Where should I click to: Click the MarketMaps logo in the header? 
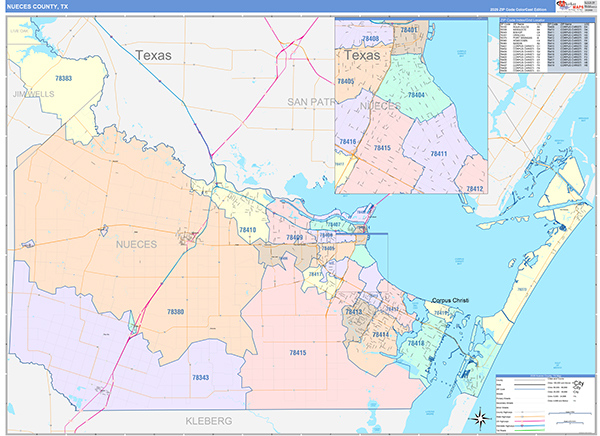[x=570, y=7]
